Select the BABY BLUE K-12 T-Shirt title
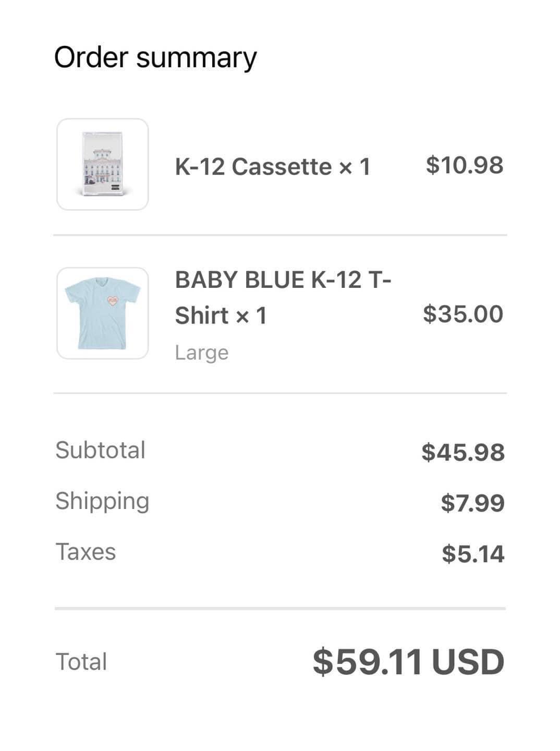Screen dimensions: 560x751 click(283, 298)
